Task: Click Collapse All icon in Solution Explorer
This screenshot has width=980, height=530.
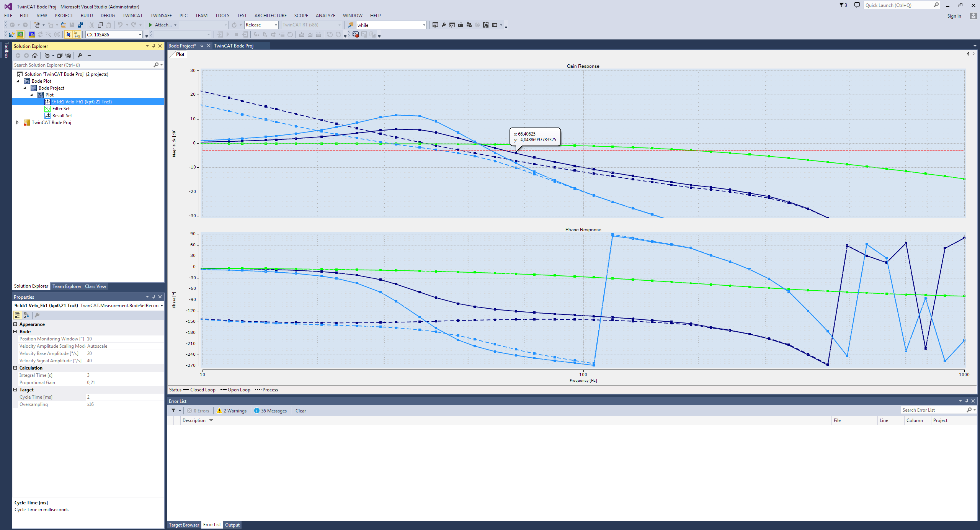Action: [60, 56]
